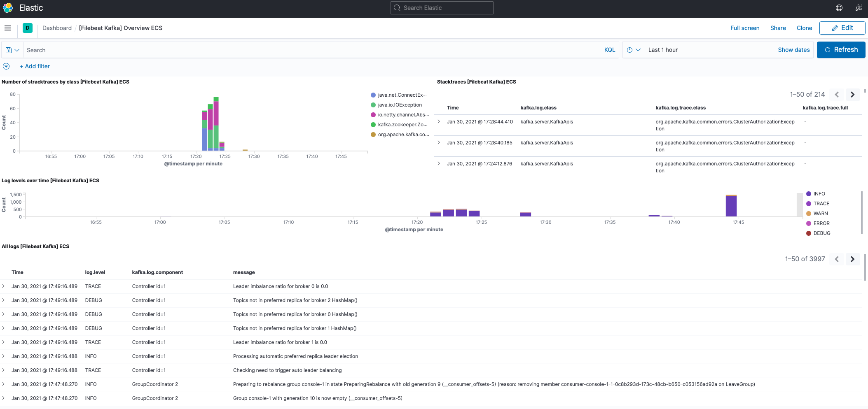Toggle java.net.ConnectEx... legend swatch
Viewport: 868px width, 409px height.
(x=373, y=95)
